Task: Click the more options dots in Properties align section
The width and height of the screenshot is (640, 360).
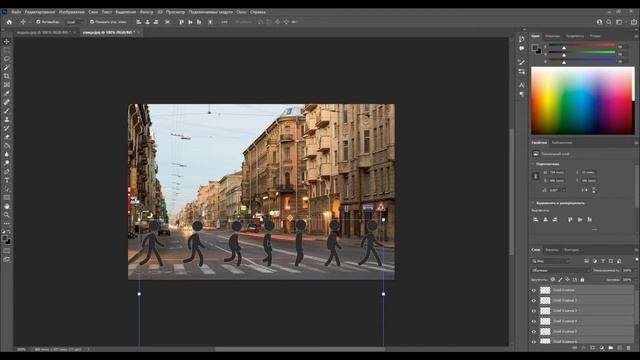Action: point(595,230)
